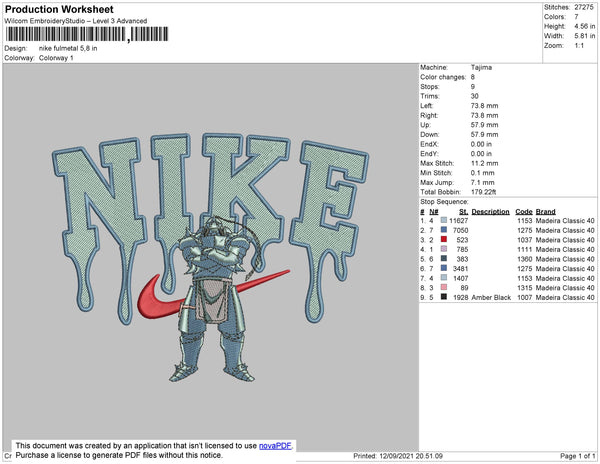Select the red swatch with 523 stitches
The image size is (600, 464).
click(x=444, y=239)
